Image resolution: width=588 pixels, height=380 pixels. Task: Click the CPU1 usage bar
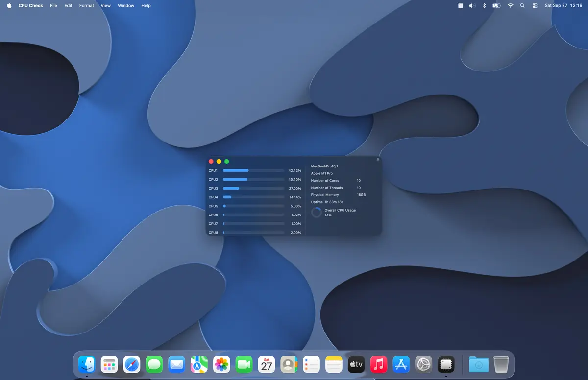click(253, 171)
